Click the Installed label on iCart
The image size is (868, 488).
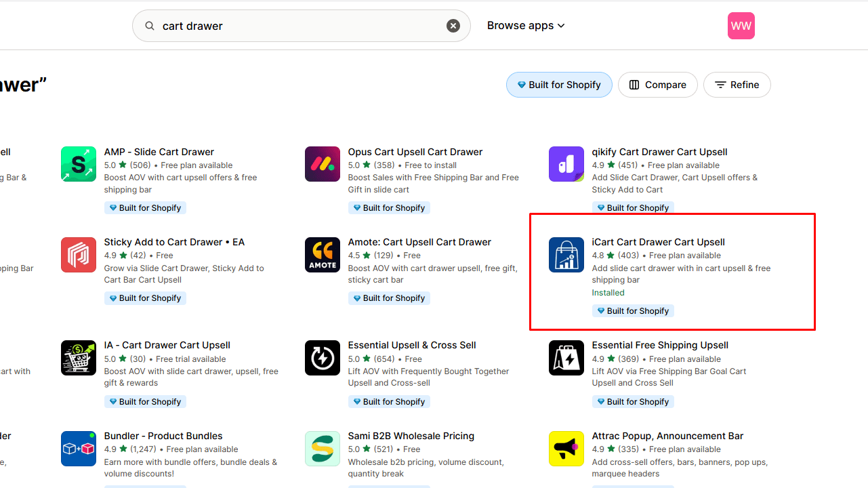point(608,293)
